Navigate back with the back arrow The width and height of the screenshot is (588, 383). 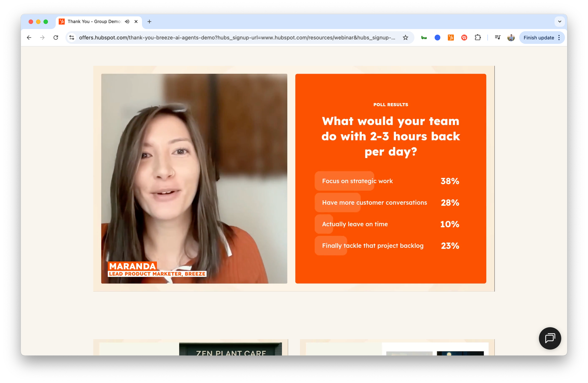coord(29,38)
